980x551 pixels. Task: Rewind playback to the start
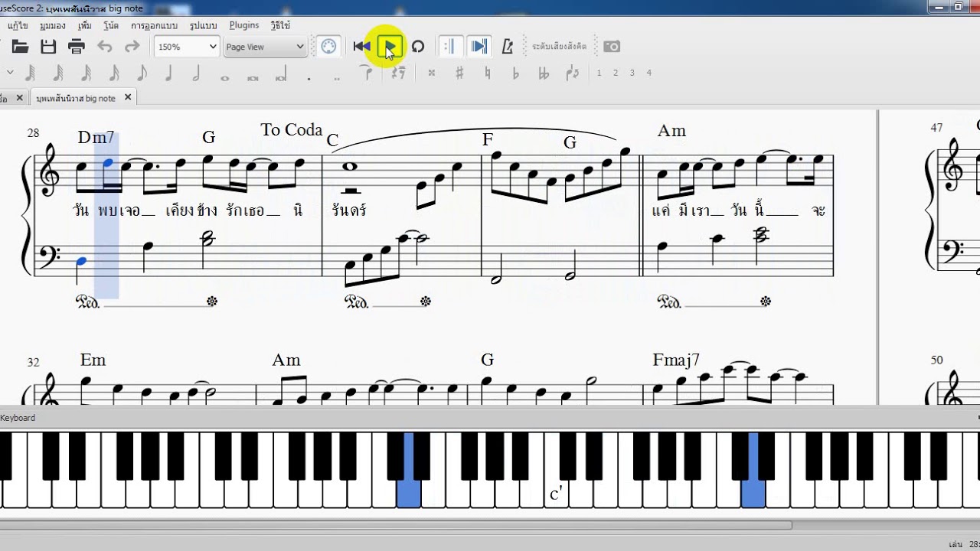(x=361, y=47)
